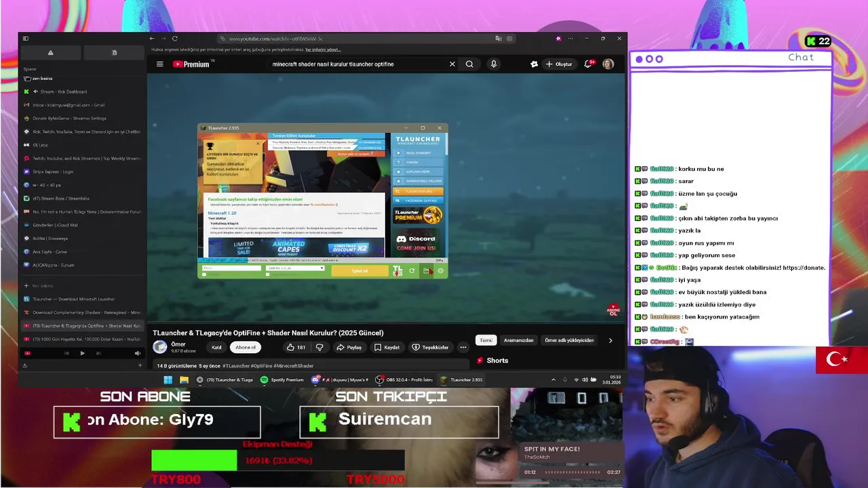
Task: Select the Aramanızdan filter chip
Action: point(519,340)
